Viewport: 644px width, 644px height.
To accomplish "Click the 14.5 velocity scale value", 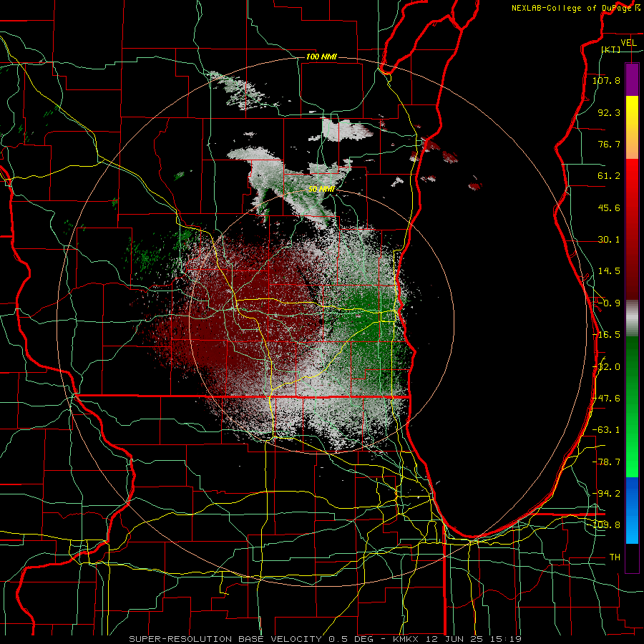I will [x=609, y=271].
